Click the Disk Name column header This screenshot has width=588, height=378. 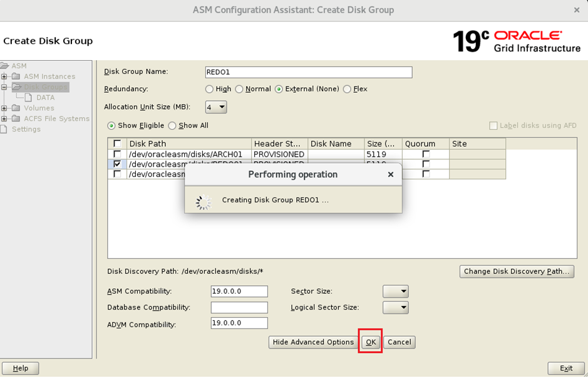pyautogui.click(x=336, y=144)
